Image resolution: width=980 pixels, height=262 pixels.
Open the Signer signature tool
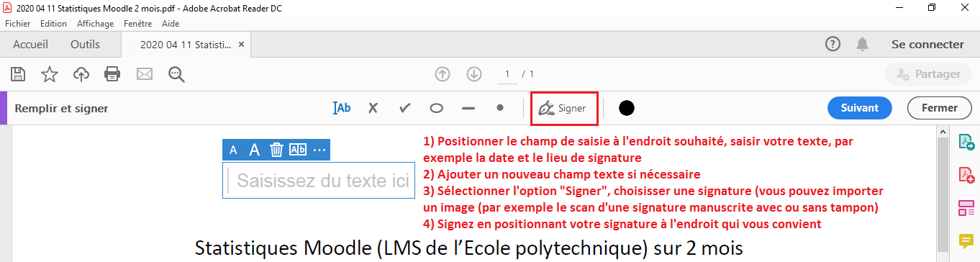click(563, 108)
